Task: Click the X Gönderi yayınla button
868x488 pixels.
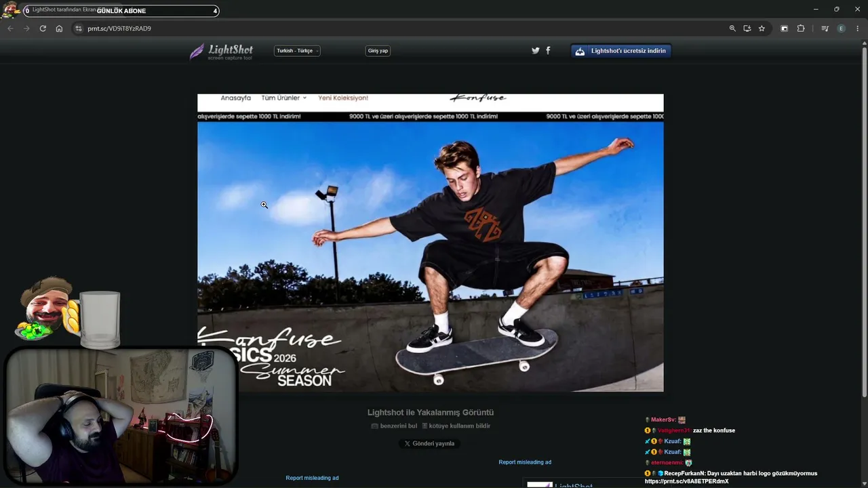Action: pos(429,443)
